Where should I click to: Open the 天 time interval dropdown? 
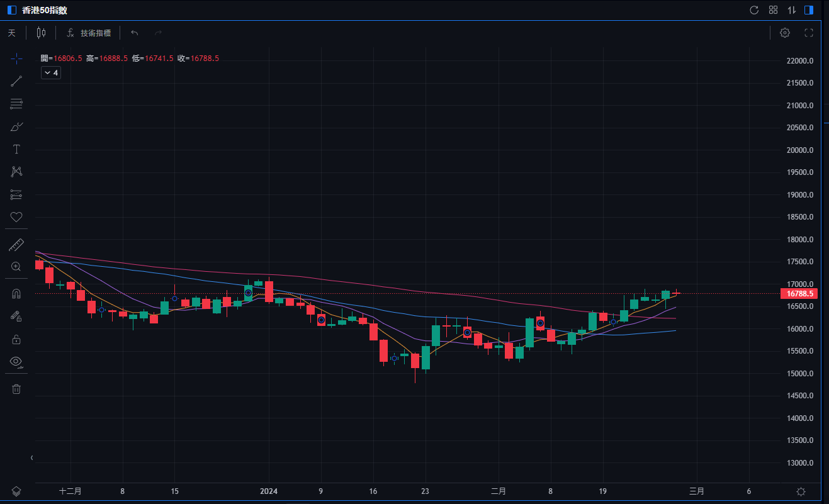point(12,33)
